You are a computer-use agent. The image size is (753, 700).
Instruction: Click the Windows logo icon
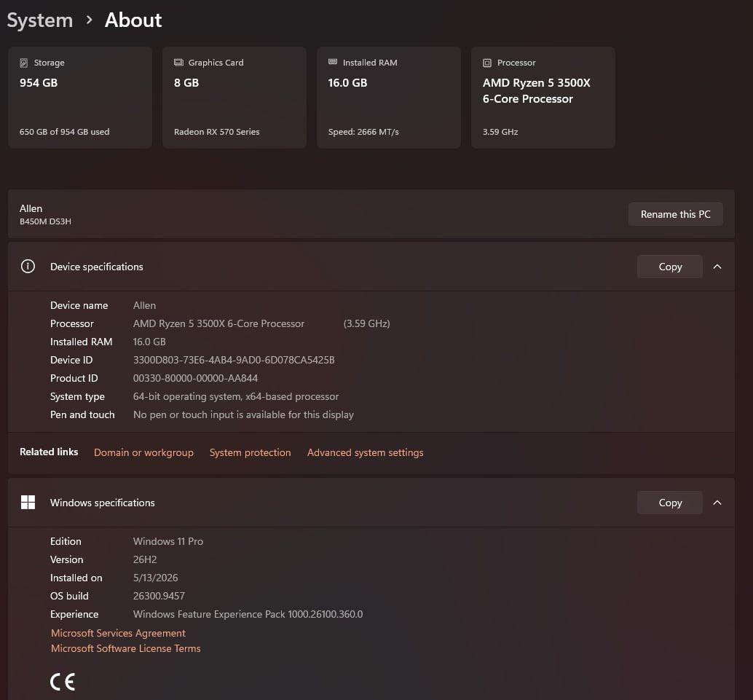pos(28,502)
